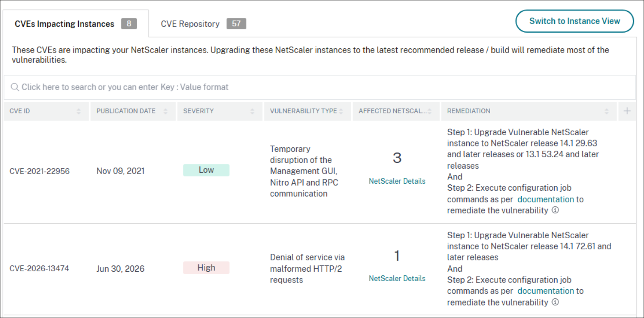Sort by the Severity column arrows
This screenshot has width=644, height=318.
[x=252, y=111]
